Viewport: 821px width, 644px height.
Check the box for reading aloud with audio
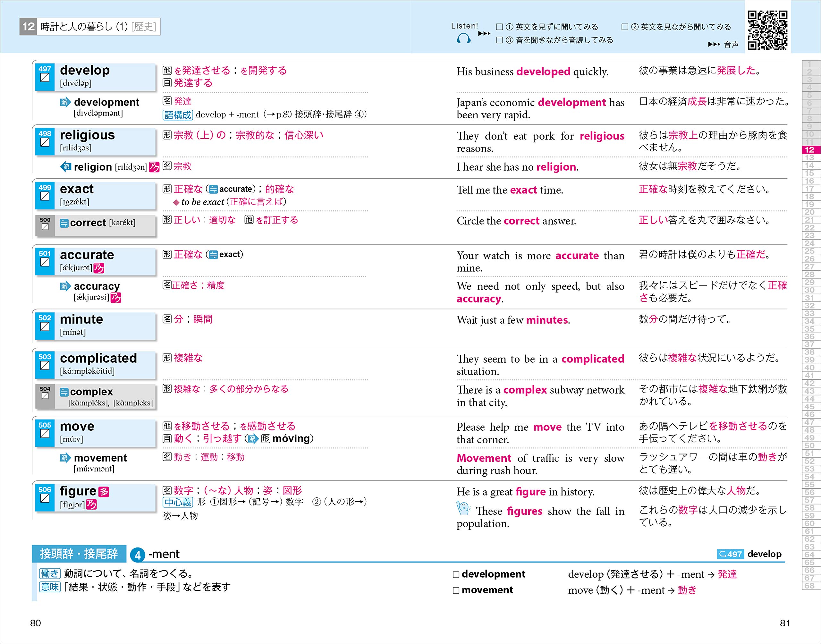(x=499, y=40)
